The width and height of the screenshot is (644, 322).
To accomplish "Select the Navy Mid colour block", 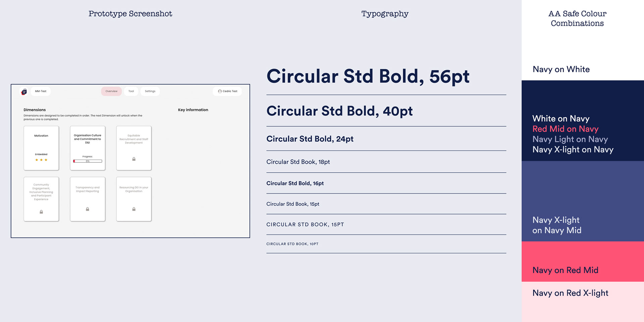I will (x=583, y=201).
